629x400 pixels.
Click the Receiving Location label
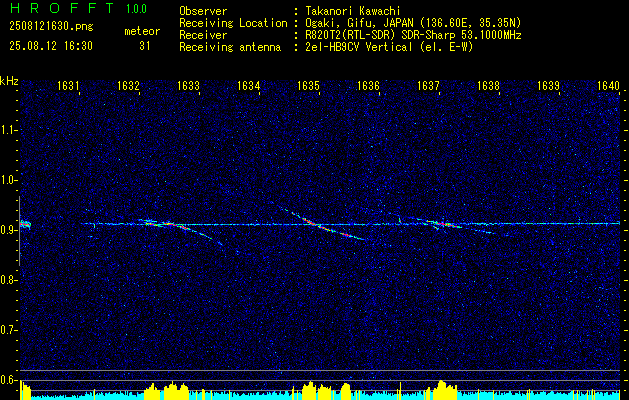click(x=233, y=23)
